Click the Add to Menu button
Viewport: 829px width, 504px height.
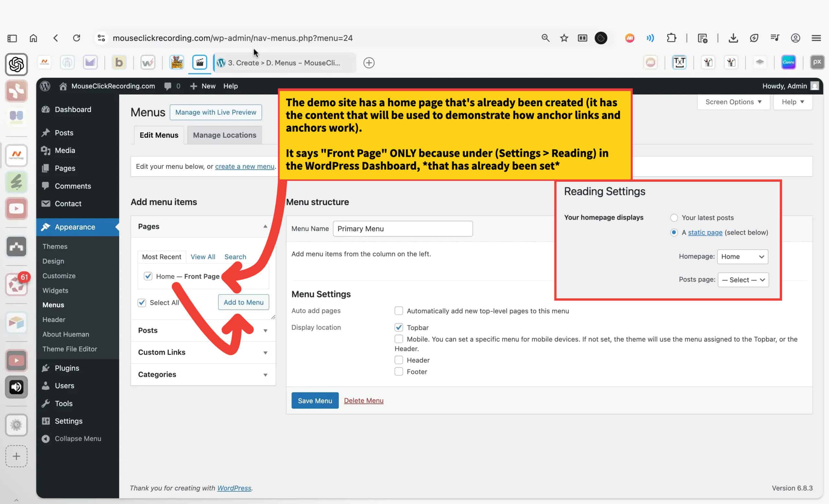pos(243,302)
